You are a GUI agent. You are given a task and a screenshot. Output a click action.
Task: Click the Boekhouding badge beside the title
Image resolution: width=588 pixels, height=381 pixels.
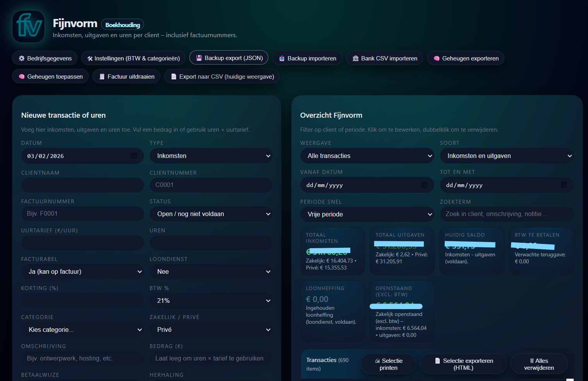point(122,24)
